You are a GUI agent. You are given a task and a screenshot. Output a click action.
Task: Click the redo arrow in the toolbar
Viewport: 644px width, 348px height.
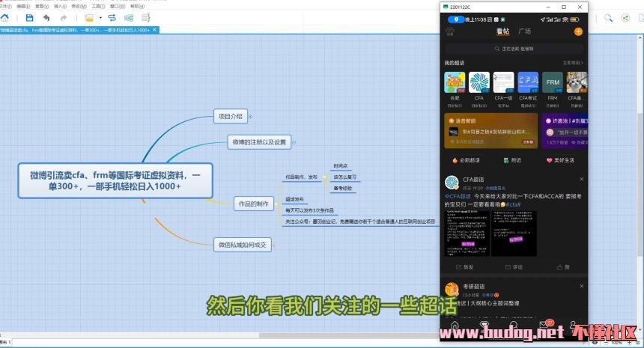pyautogui.click(x=63, y=18)
